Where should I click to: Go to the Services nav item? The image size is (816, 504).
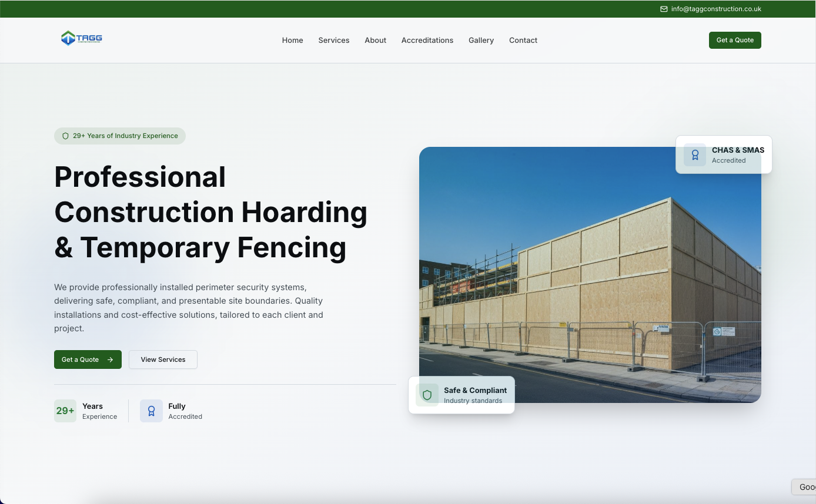point(334,41)
